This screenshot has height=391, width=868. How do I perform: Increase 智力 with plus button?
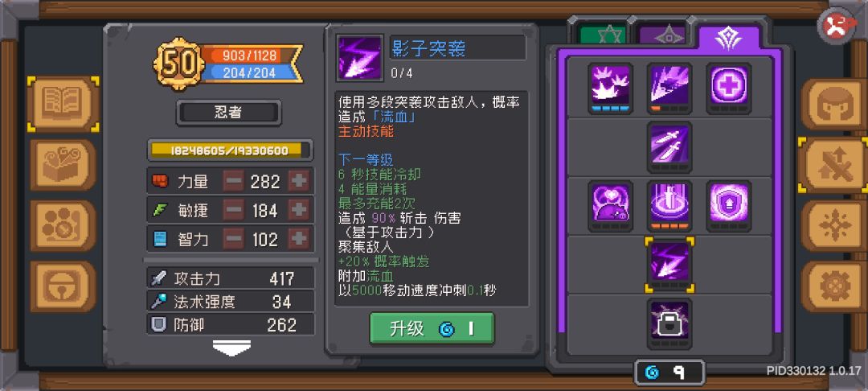tap(299, 239)
